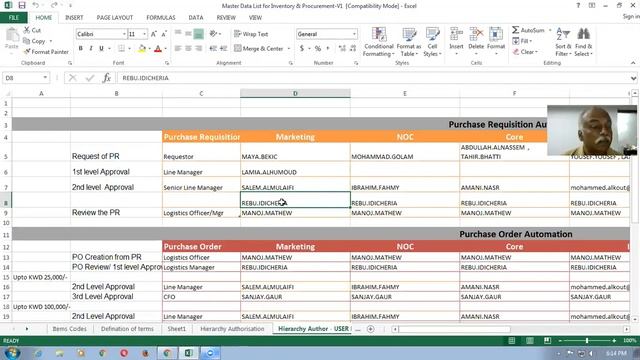The image size is (640, 360).
Task: Open the General number format dropdown
Action: [354, 34]
